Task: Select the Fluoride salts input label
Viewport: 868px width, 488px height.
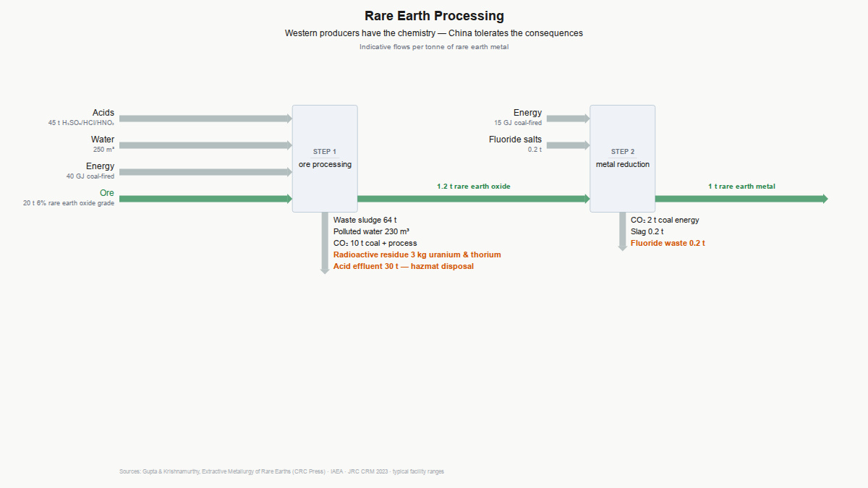Action: point(515,140)
